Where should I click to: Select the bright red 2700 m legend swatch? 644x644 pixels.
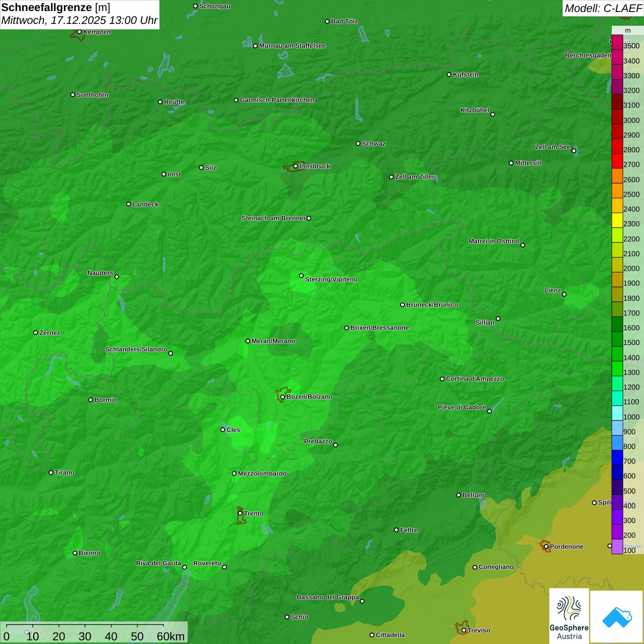(617, 161)
